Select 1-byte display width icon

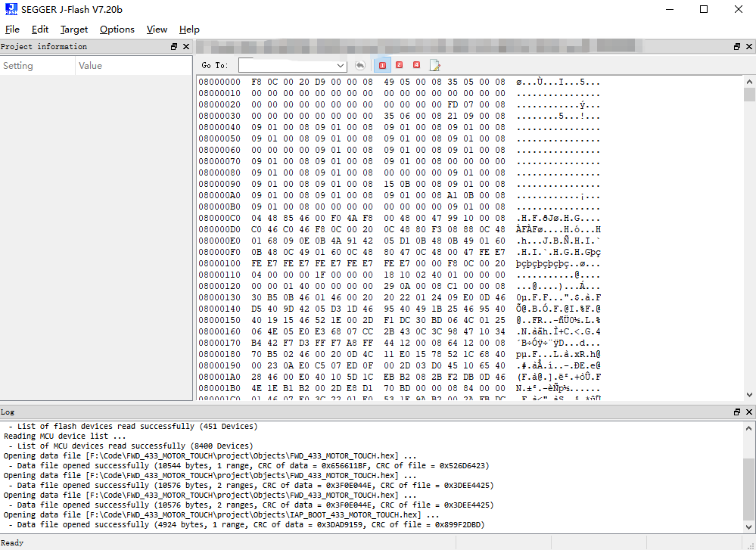382,65
